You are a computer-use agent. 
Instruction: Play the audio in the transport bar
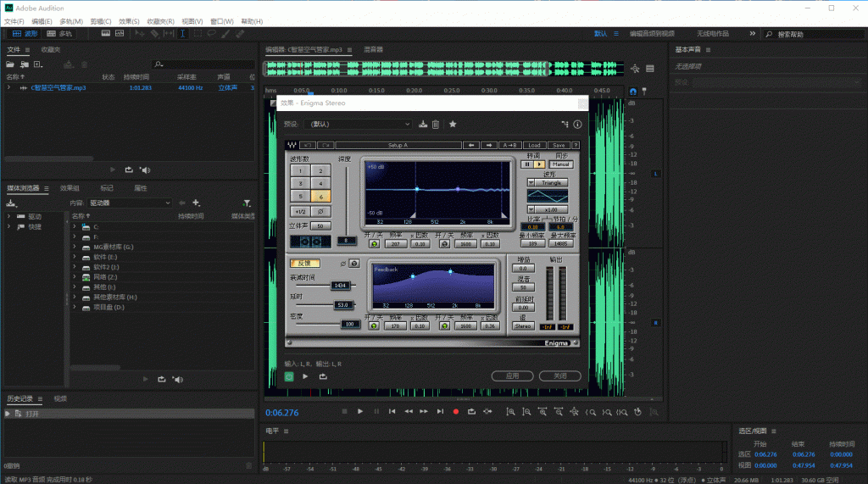359,411
